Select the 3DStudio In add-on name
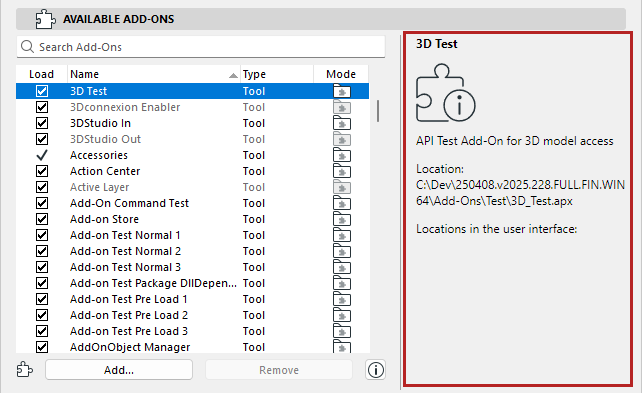642x393 pixels. coord(100,123)
